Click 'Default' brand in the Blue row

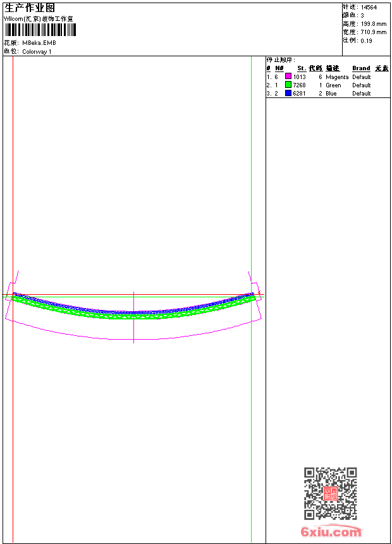click(x=362, y=94)
